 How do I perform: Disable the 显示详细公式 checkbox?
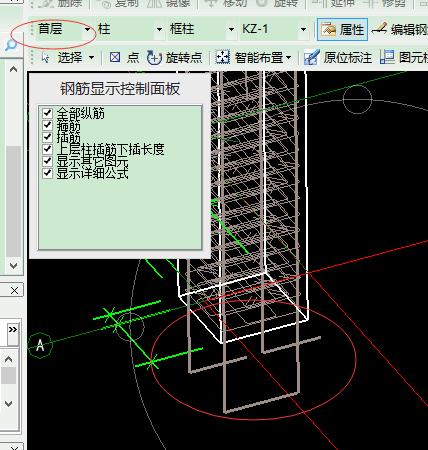47,173
